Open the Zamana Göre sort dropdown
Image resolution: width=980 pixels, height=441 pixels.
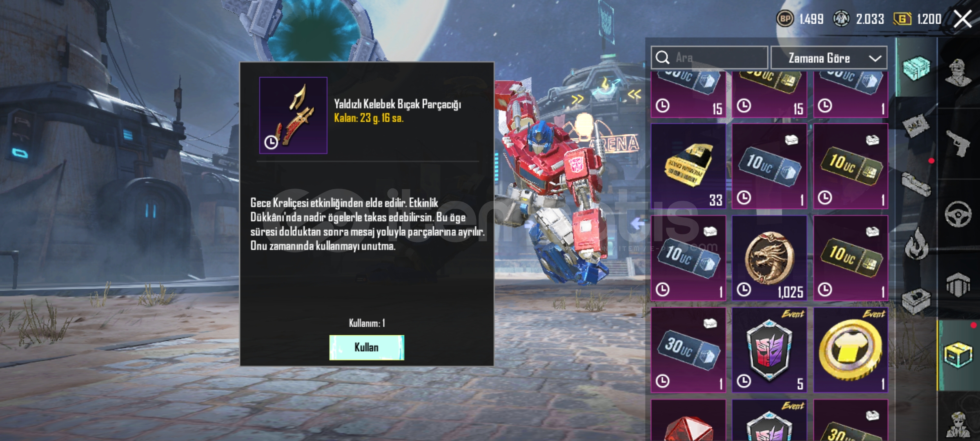(x=829, y=58)
